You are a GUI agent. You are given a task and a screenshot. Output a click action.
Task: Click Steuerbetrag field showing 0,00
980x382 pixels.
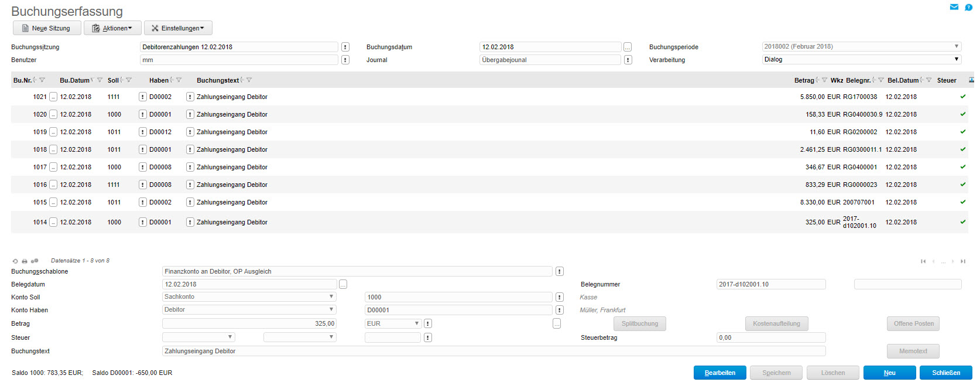[771, 337]
